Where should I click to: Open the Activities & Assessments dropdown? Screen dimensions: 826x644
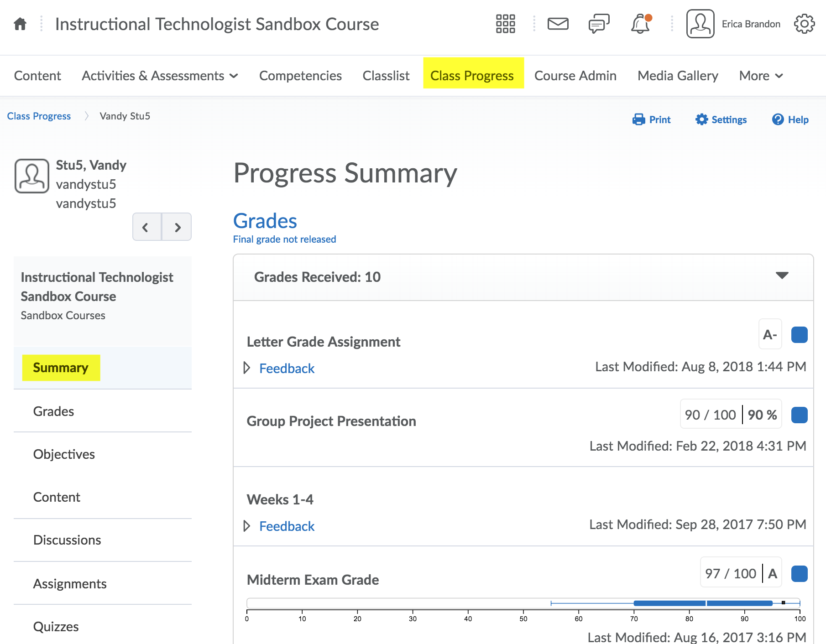tap(160, 76)
